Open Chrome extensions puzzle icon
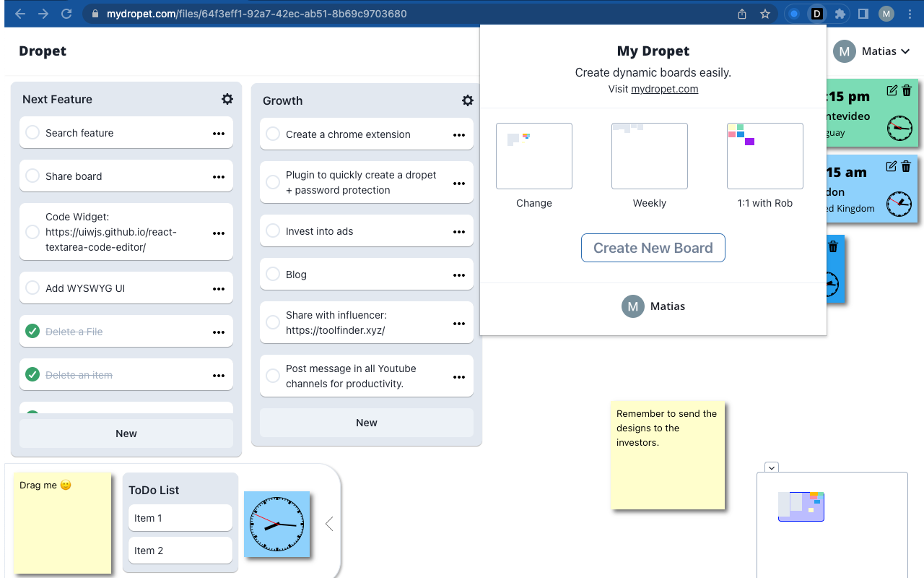This screenshot has height=578, width=924. click(x=840, y=14)
